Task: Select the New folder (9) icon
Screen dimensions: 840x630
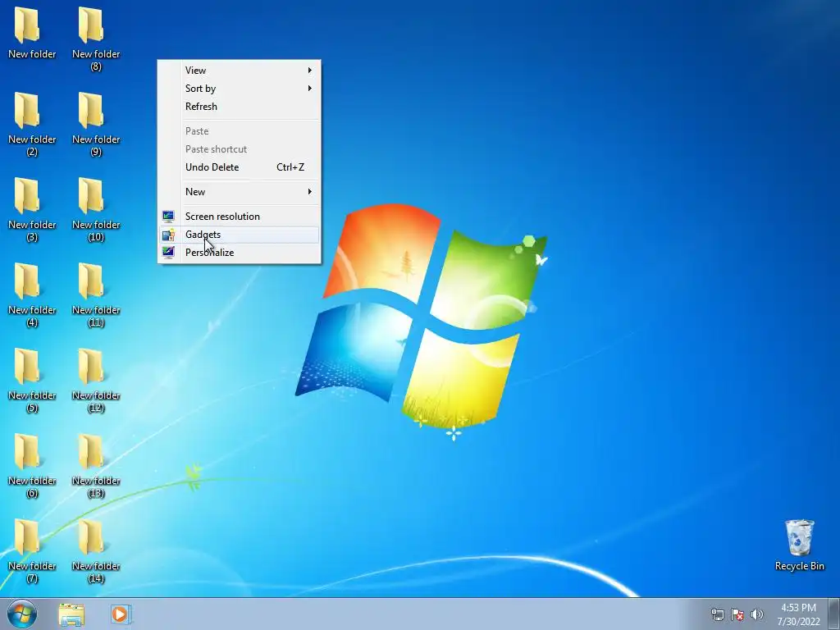Action: (96, 124)
